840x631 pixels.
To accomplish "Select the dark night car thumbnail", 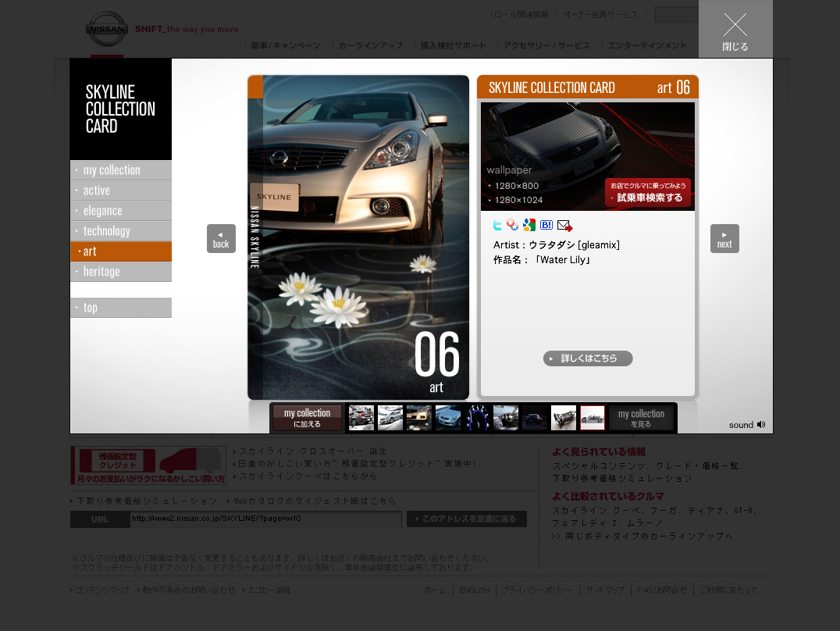I will pos(535,418).
